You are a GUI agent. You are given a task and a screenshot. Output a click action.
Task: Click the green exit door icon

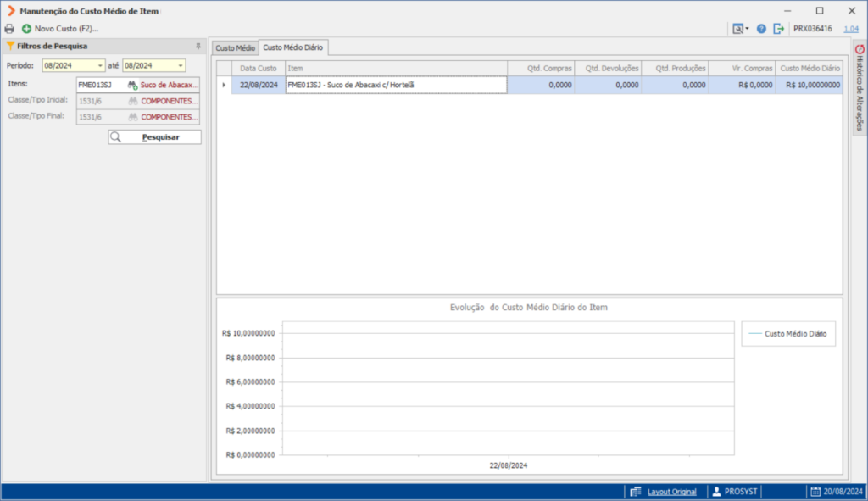point(778,29)
